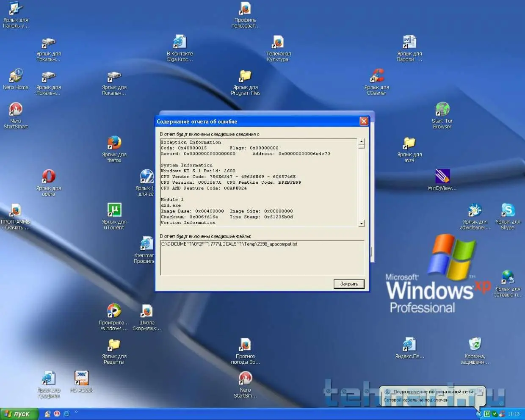Select the Start Tor Browser icon
Viewport: 525px width, 420px height.
pos(442,116)
